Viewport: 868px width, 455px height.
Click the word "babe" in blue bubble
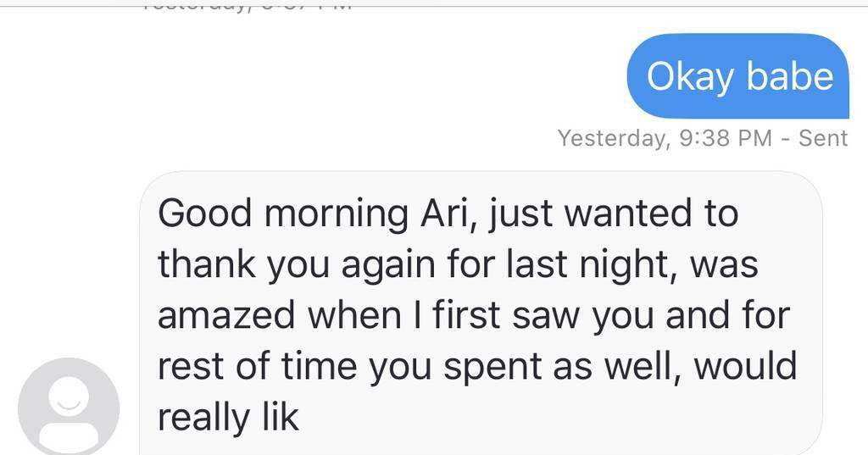tap(790, 76)
